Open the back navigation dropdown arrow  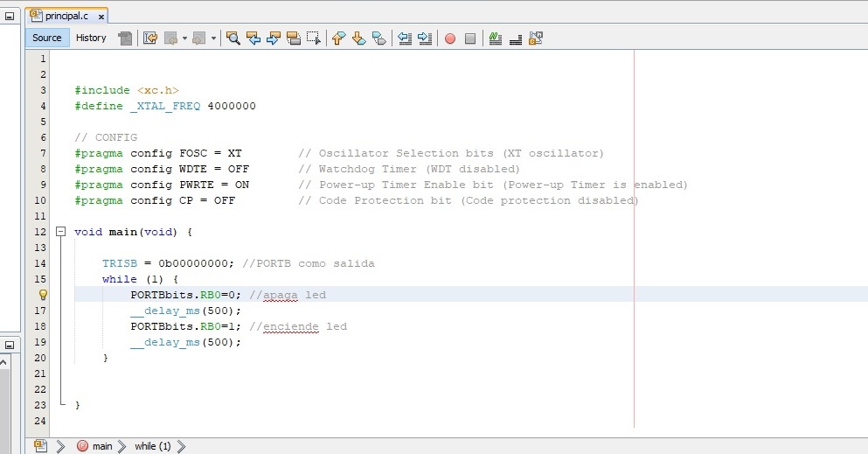[185, 38]
